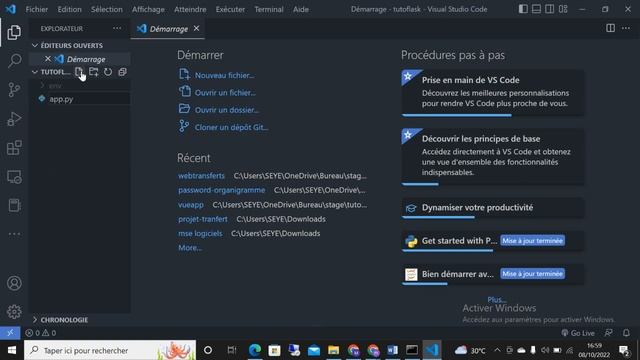
Task: Toggle the bottom panel layout button
Action: point(536,9)
